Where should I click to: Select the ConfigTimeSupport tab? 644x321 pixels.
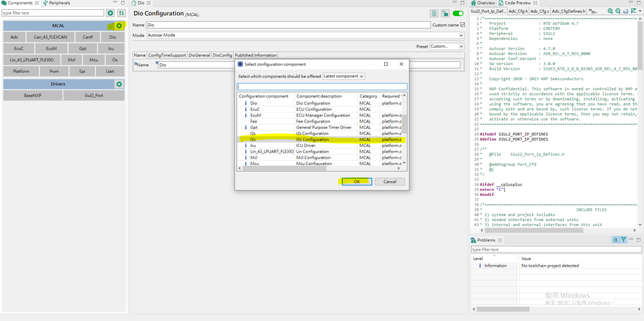tap(167, 55)
